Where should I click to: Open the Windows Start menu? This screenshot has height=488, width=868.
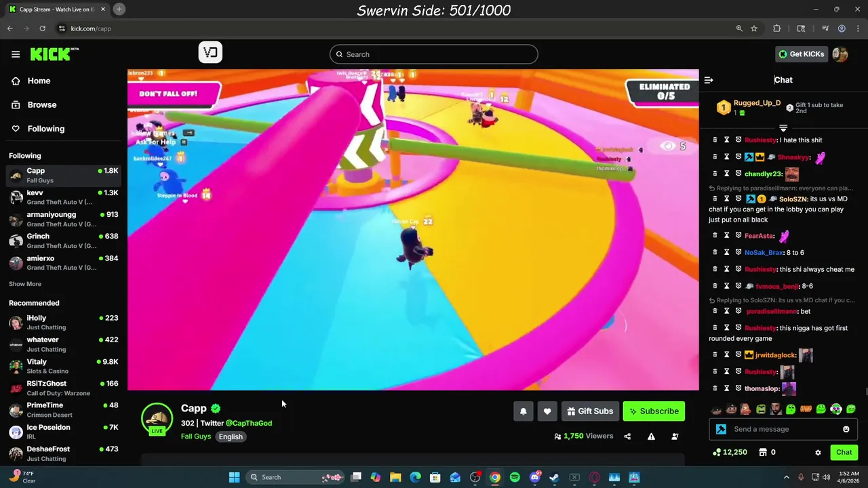[234, 477]
